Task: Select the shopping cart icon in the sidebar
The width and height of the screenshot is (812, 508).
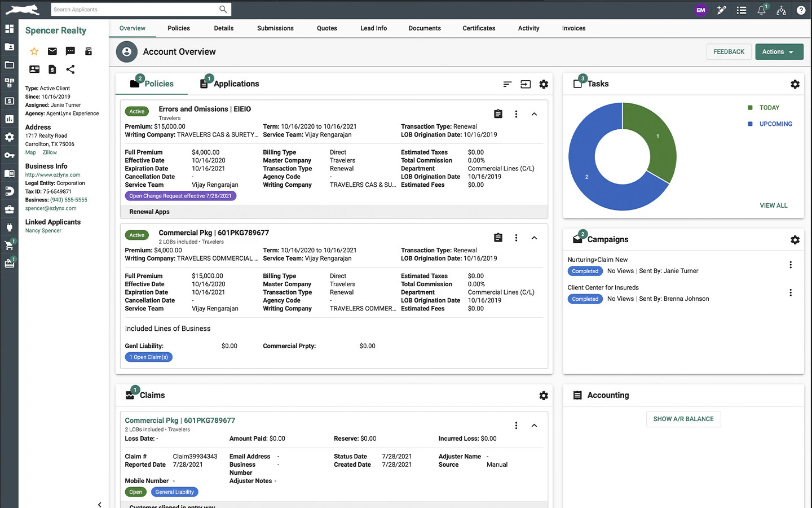Action: coord(9,245)
